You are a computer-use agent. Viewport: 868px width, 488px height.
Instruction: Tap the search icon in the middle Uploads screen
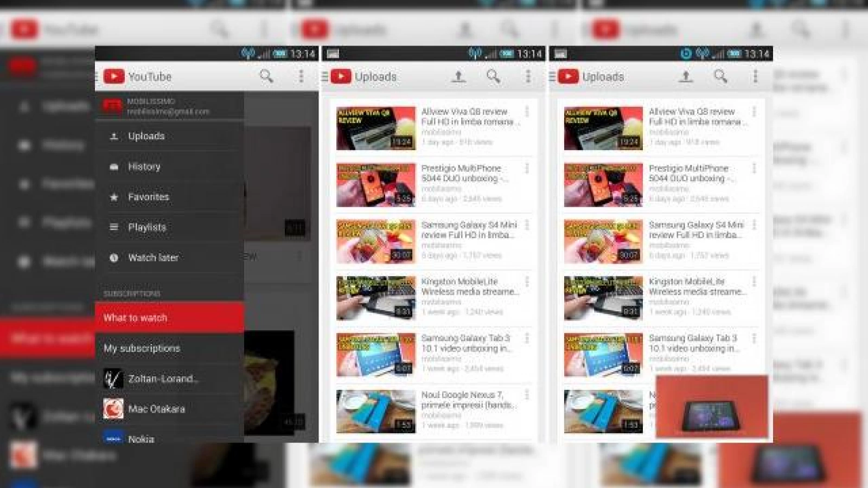click(493, 76)
